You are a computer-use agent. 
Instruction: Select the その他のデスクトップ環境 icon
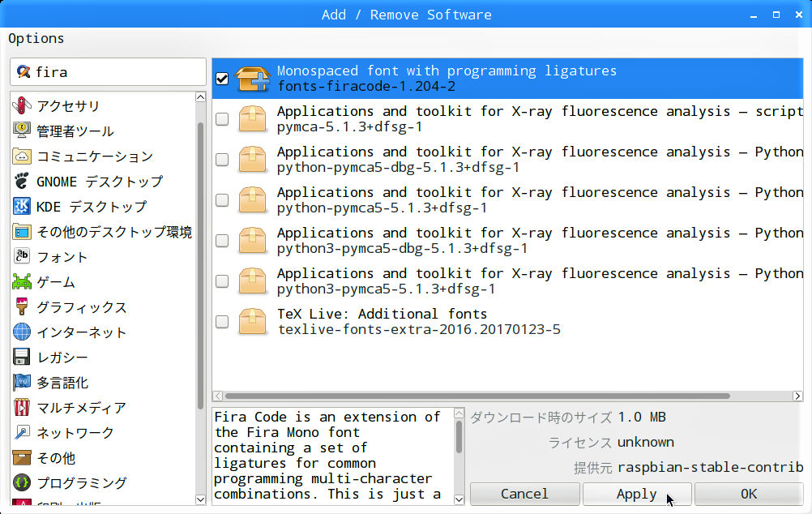22,232
